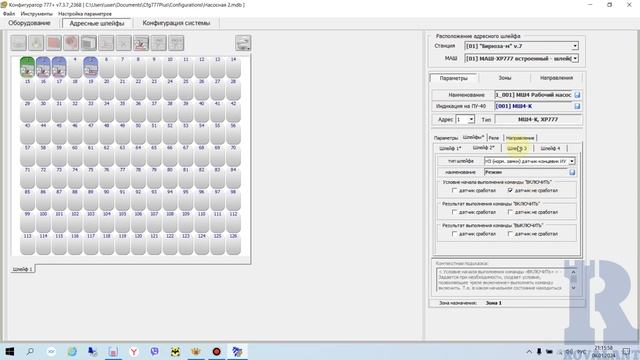Open Windows taskbar search

pyautogui.click(x=30, y=351)
